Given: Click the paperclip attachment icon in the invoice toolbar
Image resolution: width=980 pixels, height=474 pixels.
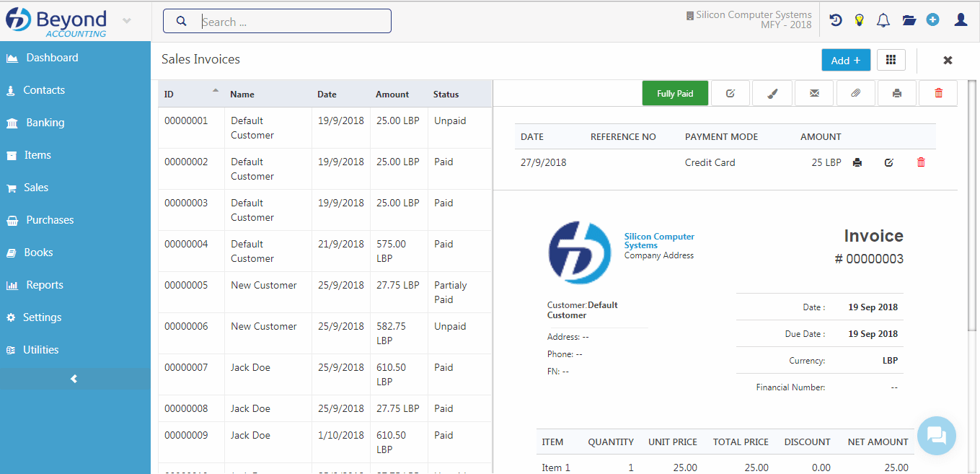Looking at the screenshot, I should (855, 93).
